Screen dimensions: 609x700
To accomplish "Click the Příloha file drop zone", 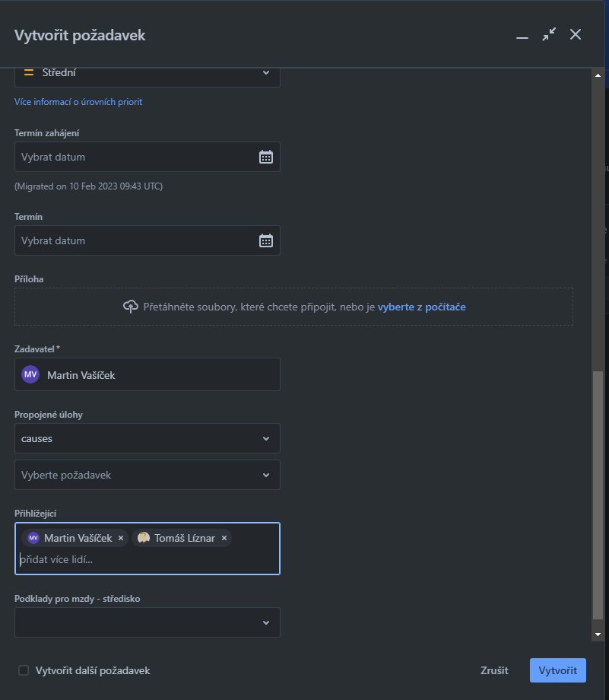I will click(293, 307).
